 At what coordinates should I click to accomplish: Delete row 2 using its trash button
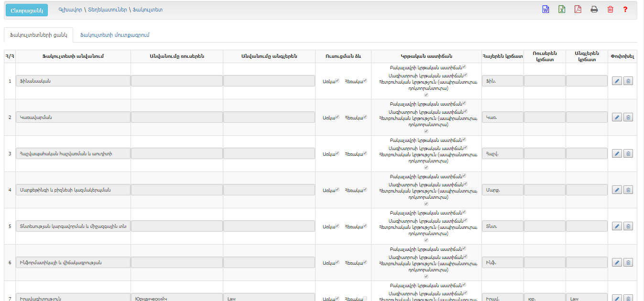coord(628,118)
